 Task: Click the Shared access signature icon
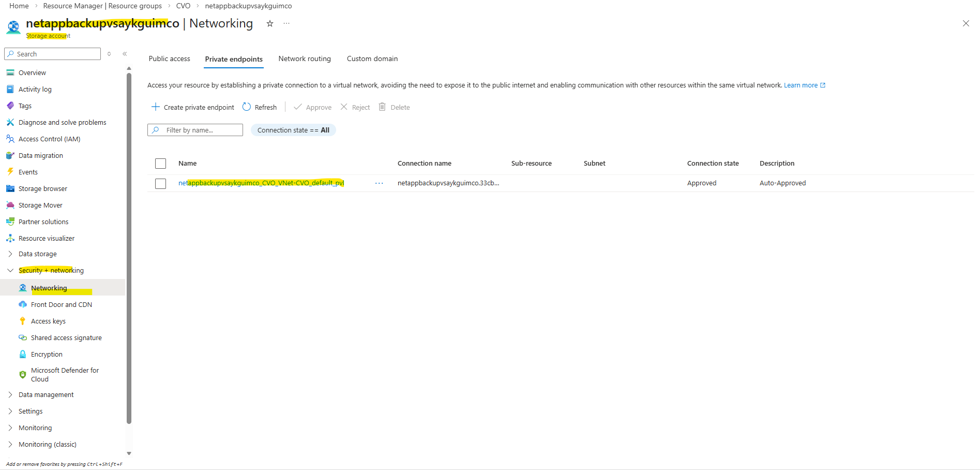coord(23,337)
